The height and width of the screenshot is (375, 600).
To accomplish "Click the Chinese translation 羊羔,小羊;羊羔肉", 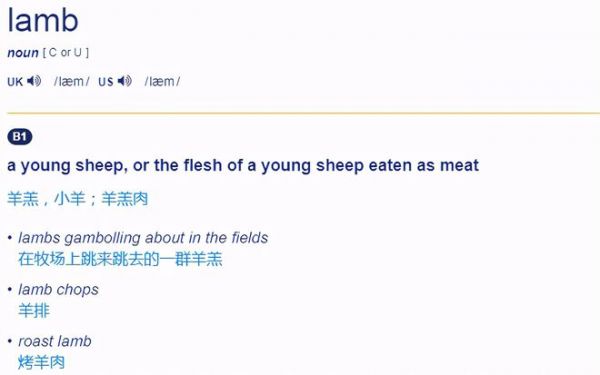I will (x=78, y=199).
